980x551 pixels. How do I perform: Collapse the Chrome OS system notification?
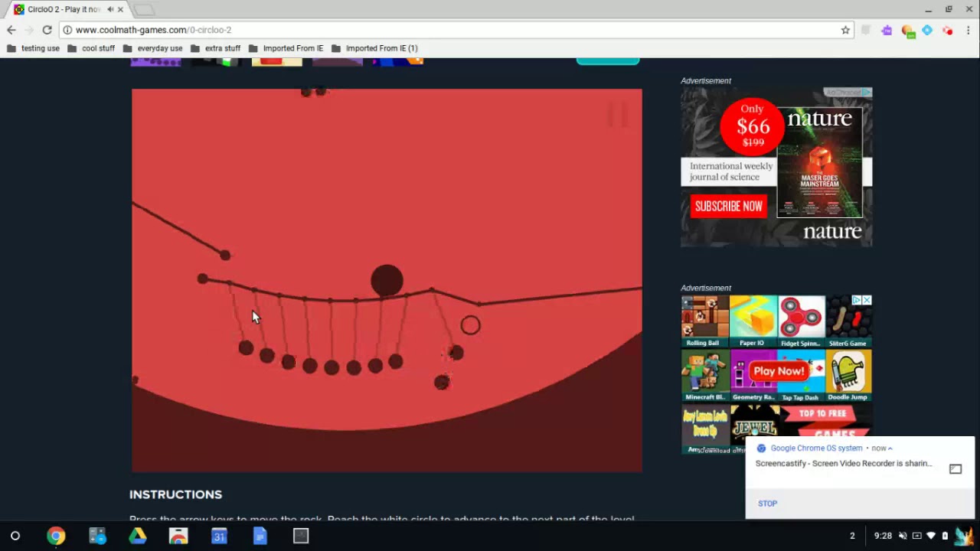[890, 448]
